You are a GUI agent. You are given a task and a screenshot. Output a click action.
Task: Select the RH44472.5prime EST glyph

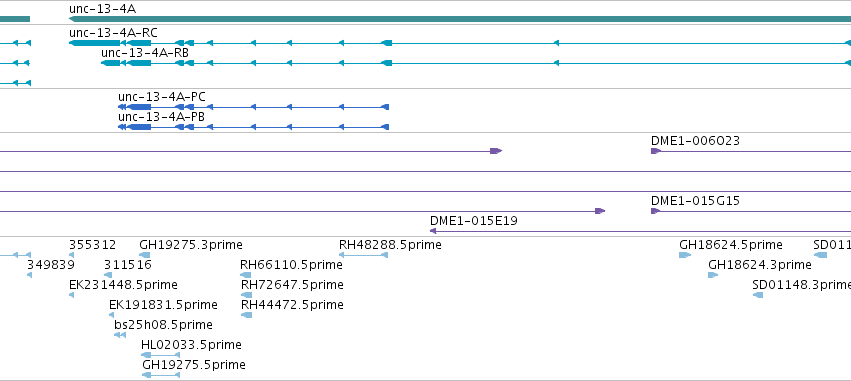pyautogui.click(x=246, y=315)
